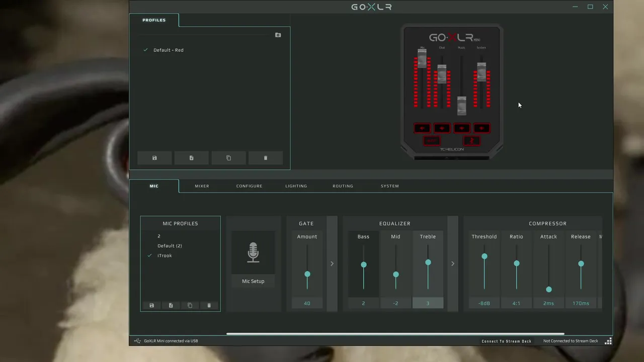
Task: Open the Routing tab
Action: 343,186
